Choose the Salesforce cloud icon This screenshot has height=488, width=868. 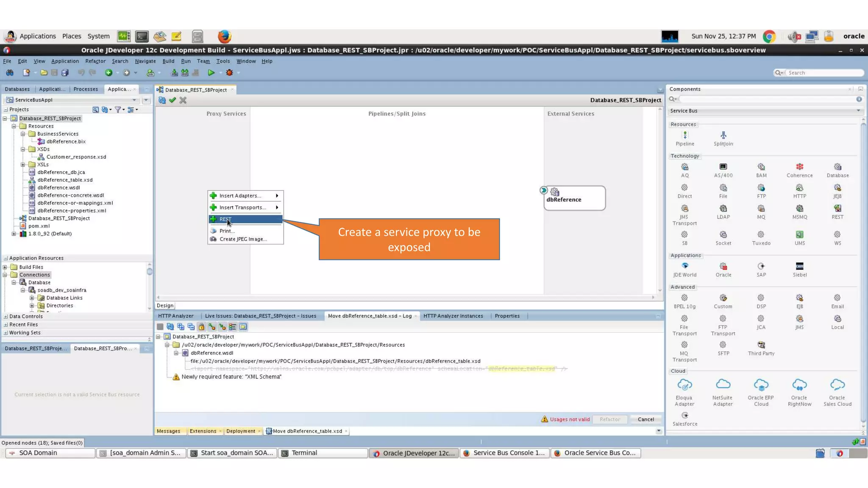pos(685,415)
